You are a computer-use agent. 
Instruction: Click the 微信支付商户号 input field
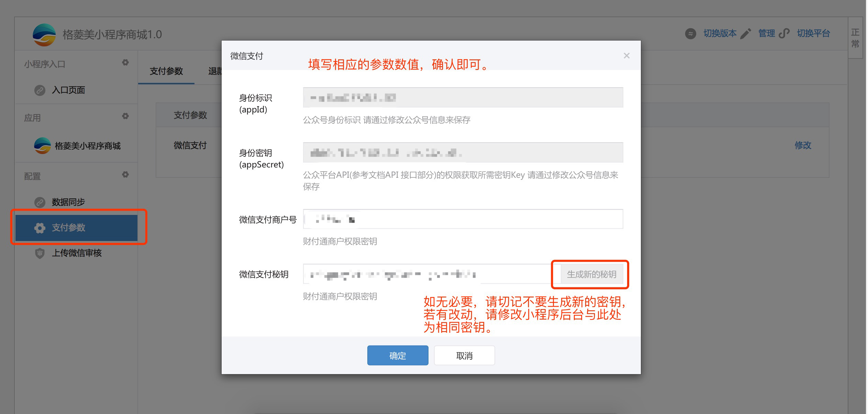click(463, 219)
